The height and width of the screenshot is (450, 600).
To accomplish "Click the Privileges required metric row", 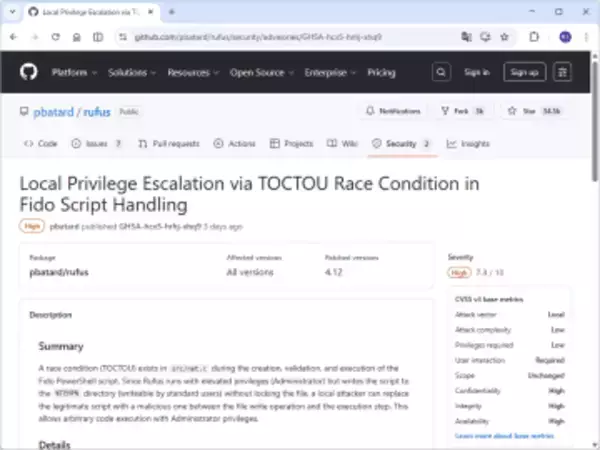I will click(510, 345).
